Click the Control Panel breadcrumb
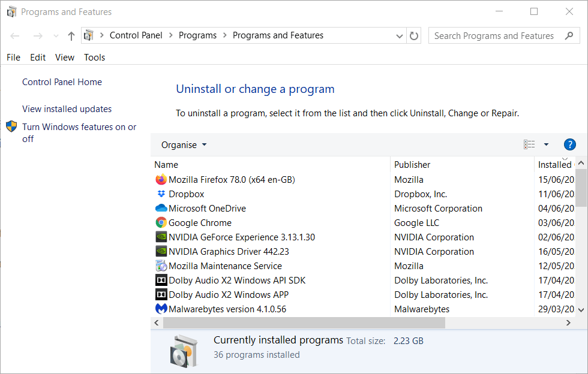Viewport: 588px width, 374px height. click(136, 35)
